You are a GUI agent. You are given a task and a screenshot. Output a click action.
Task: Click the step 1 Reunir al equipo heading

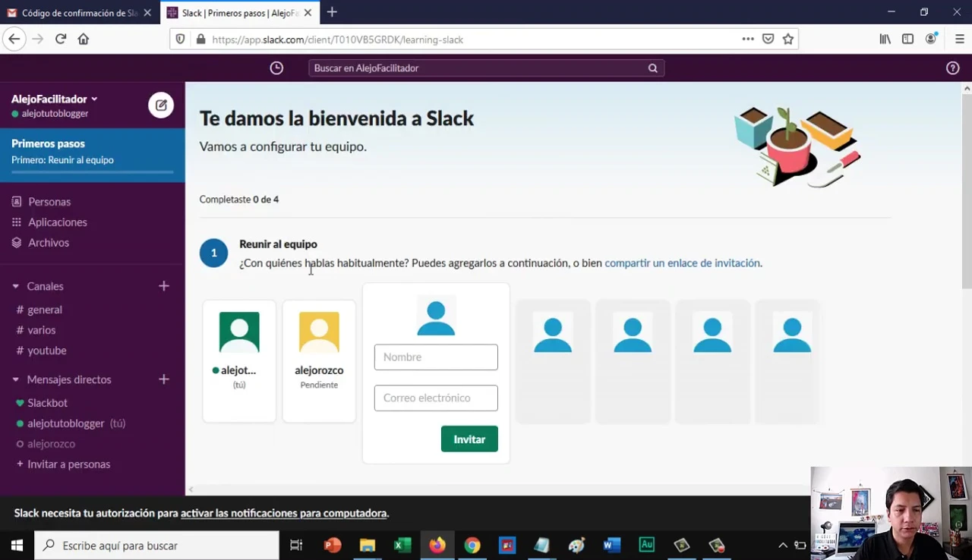[278, 244]
